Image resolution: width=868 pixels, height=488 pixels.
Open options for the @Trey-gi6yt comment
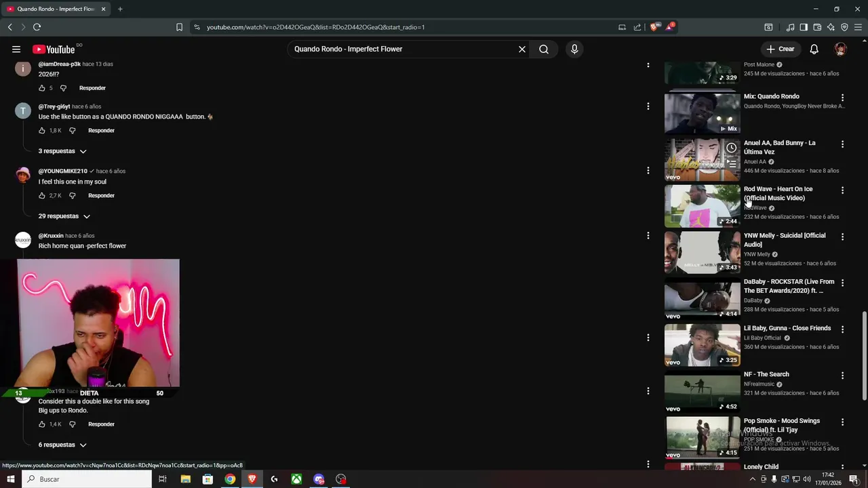coord(648,106)
